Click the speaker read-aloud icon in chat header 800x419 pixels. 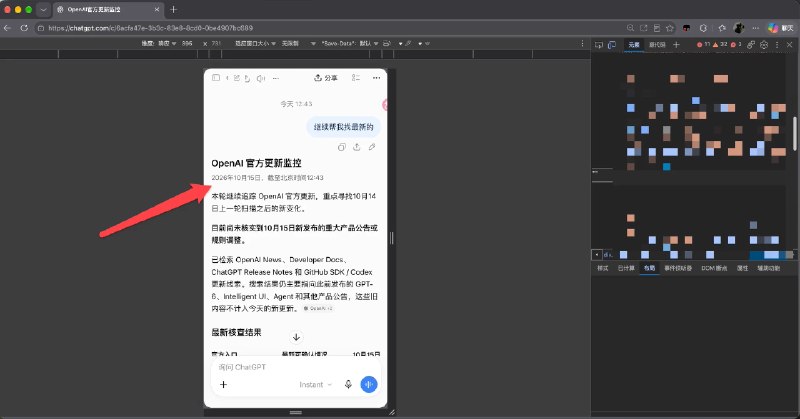pos(261,78)
